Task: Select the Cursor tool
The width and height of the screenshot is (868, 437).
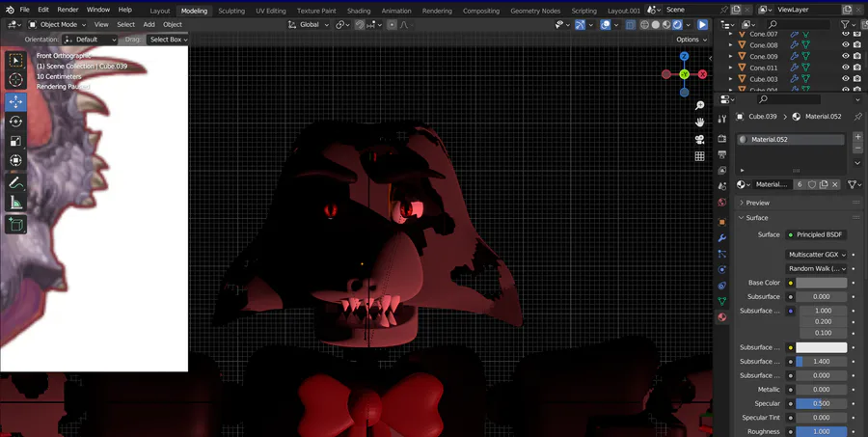Action: coord(15,80)
